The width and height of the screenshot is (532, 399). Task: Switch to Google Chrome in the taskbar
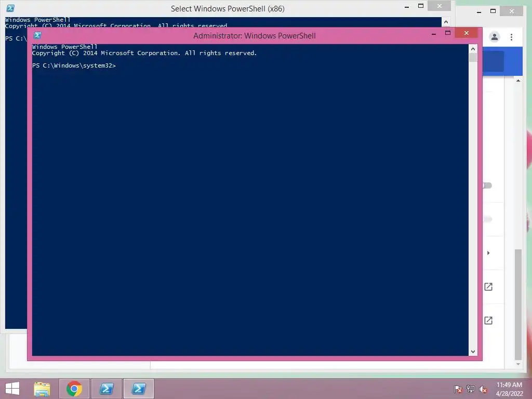click(74, 389)
